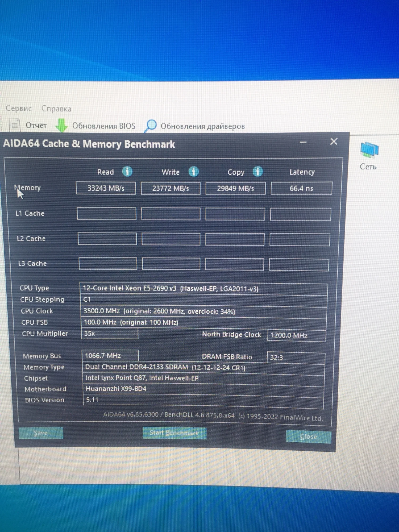Click the driver update magnifier icon

pos(151,126)
